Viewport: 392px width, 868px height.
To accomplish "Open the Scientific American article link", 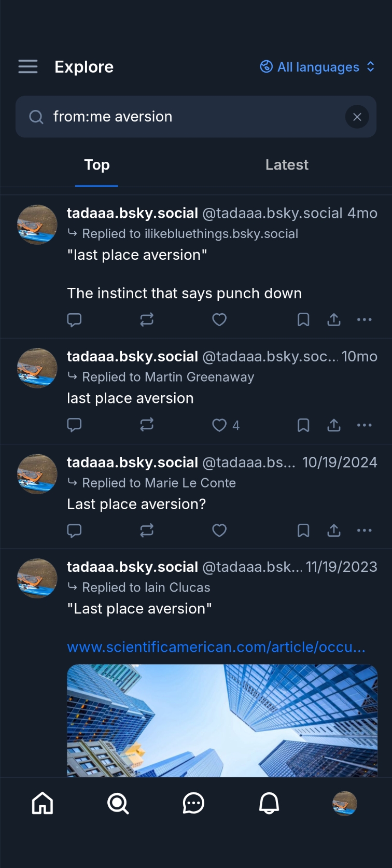I will click(216, 647).
